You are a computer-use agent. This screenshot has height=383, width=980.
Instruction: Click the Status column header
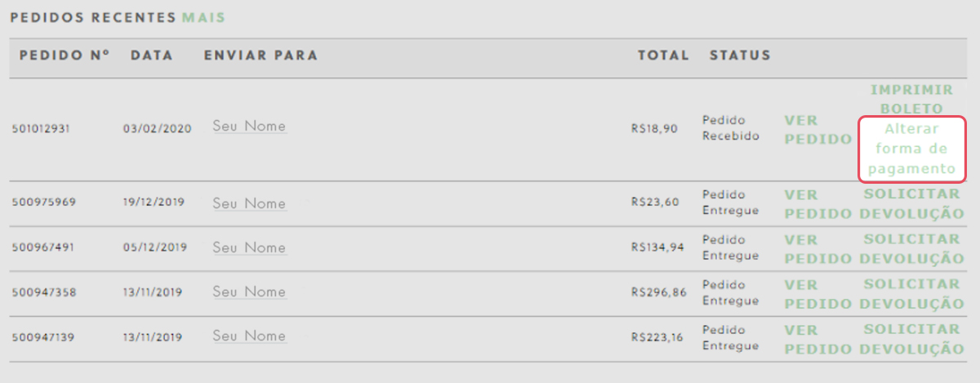tap(740, 56)
